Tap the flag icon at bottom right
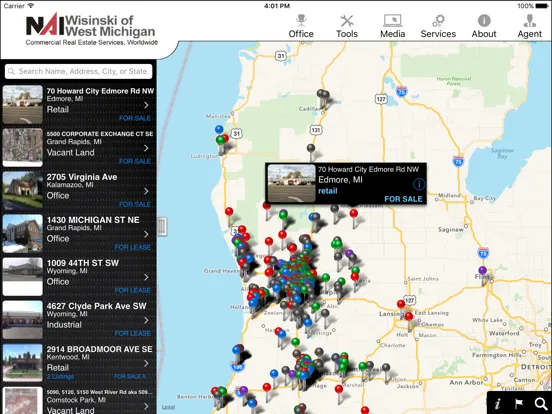 [519, 403]
